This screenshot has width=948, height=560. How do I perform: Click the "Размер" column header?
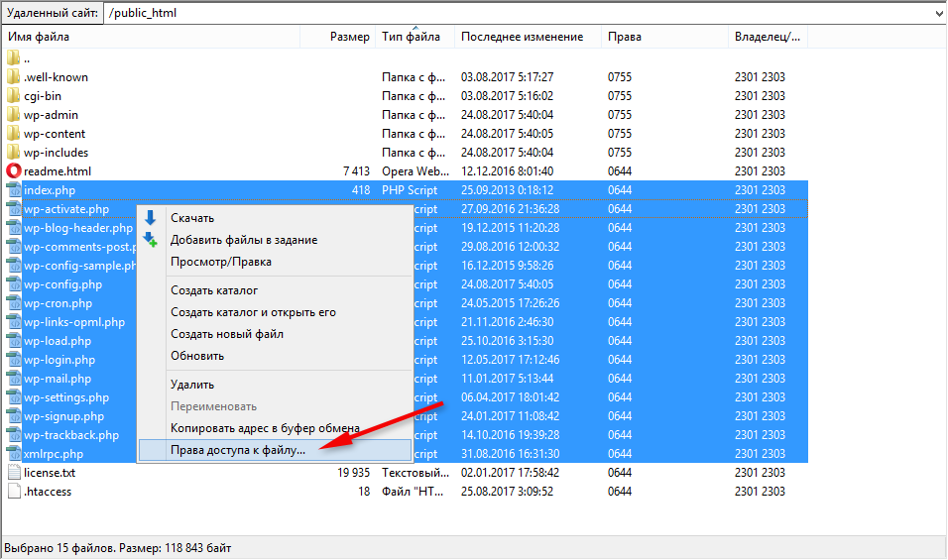(x=349, y=37)
